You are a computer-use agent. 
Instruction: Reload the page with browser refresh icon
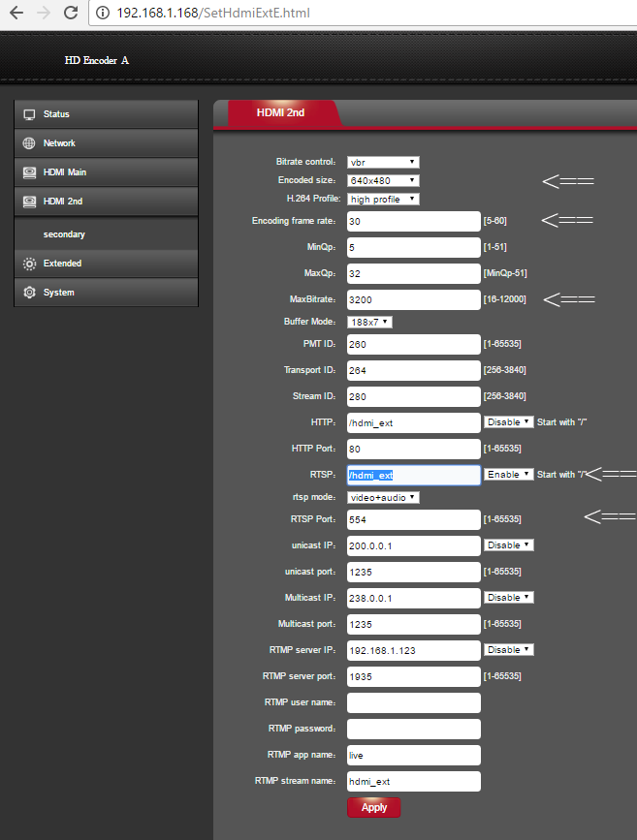[70, 14]
